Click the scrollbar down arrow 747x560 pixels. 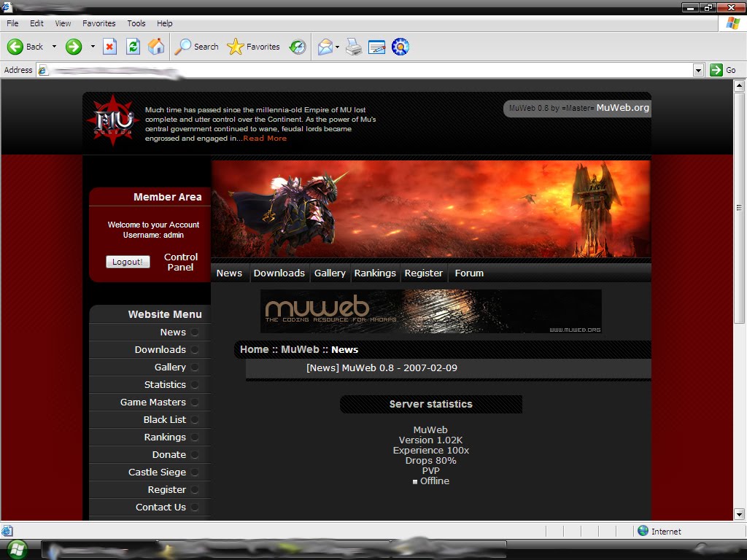point(739,514)
